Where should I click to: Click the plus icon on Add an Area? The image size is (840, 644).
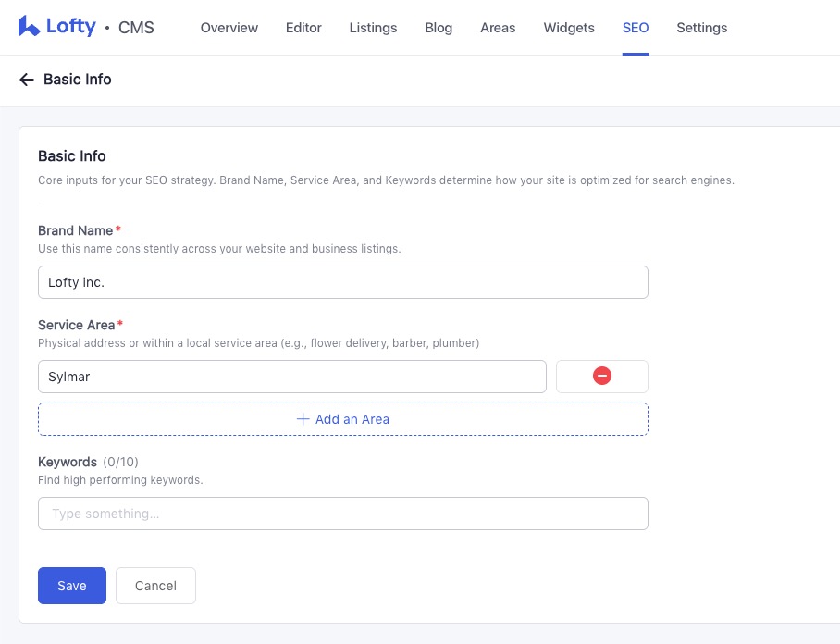[303, 419]
